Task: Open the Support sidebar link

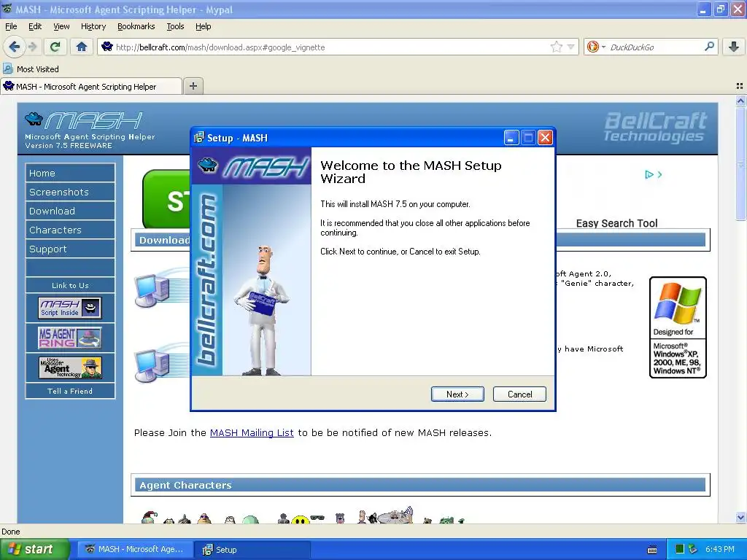Action: point(70,249)
